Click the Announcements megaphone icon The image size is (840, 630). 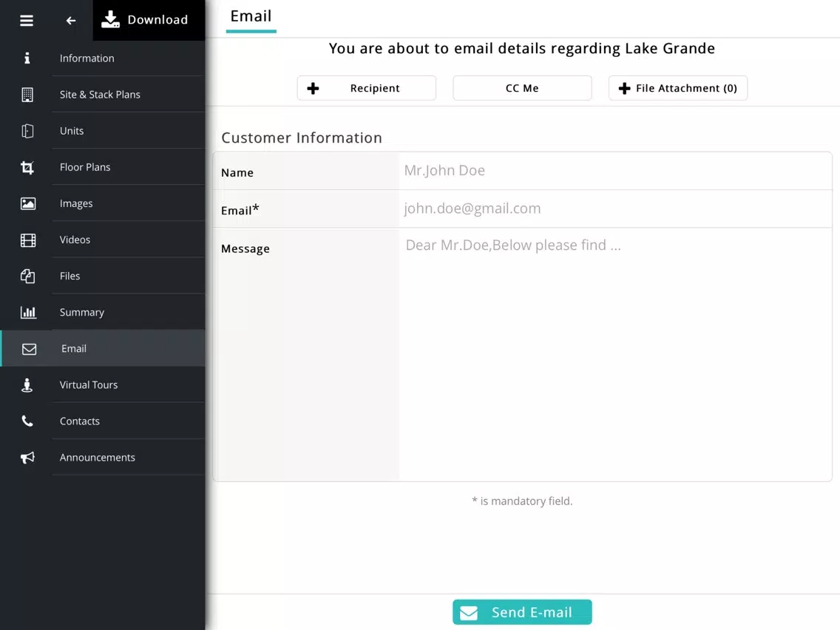[27, 458]
